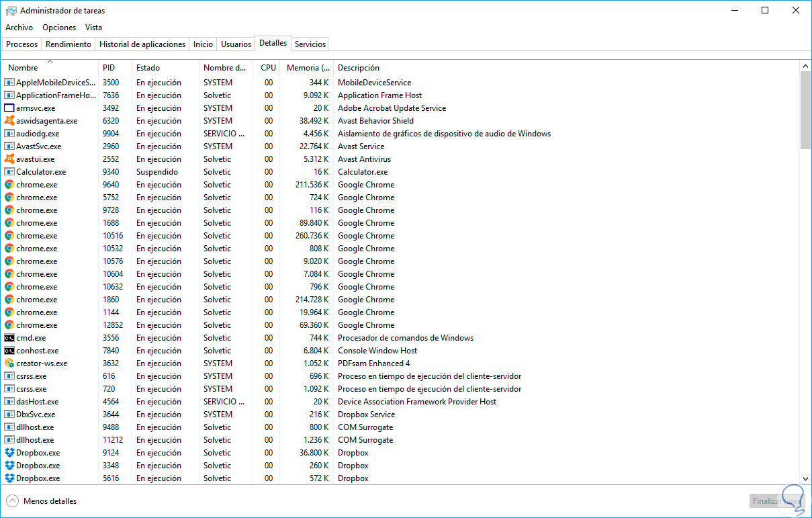Click the Finalizar tarea button

(776, 501)
